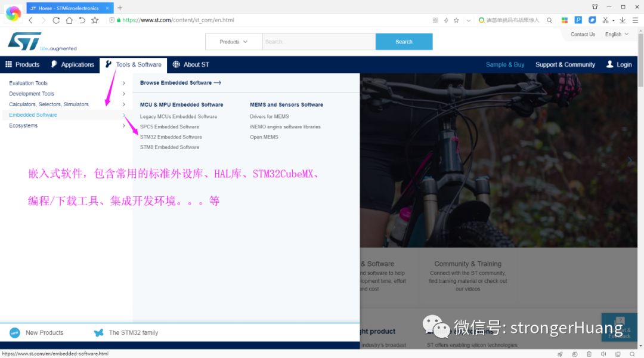The height and width of the screenshot is (358, 644).
Task: Open the Contact Us link
Action: click(583, 35)
